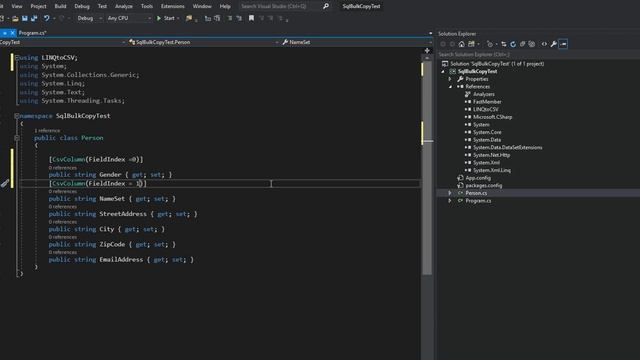Click the Search Solution Explorer field
The width and height of the screenshot is (640, 360).
click(538, 54)
